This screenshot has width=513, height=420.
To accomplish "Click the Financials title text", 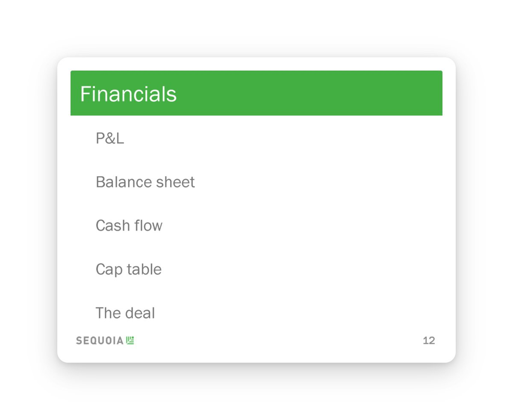I will click(128, 94).
